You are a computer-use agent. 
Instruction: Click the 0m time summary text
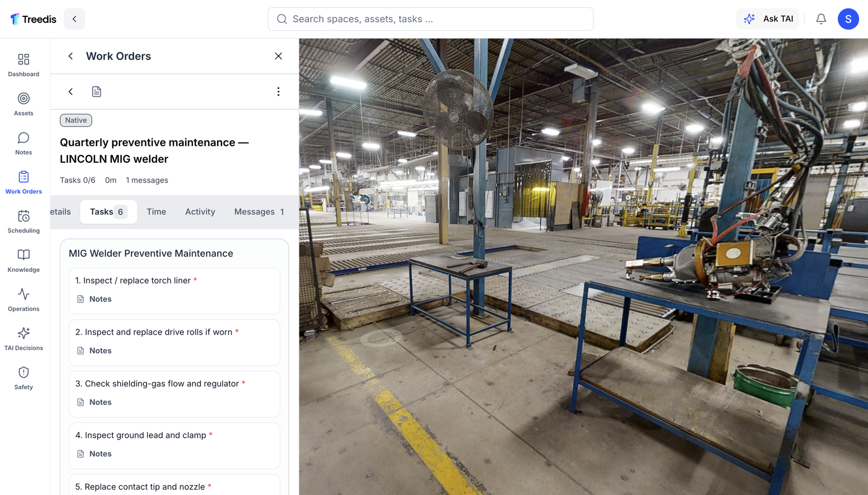pos(111,180)
